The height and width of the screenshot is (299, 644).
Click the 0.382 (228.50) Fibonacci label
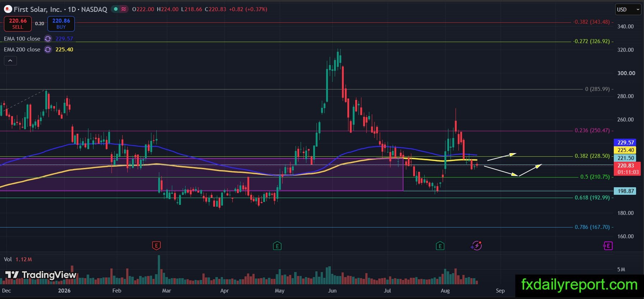click(x=592, y=156)
